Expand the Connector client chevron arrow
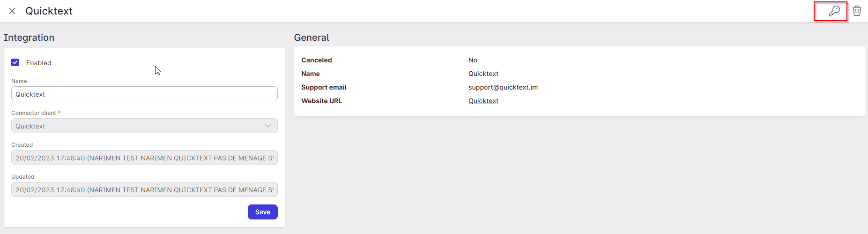This screenshot has width=868, height=234. (x=268, y=126)
